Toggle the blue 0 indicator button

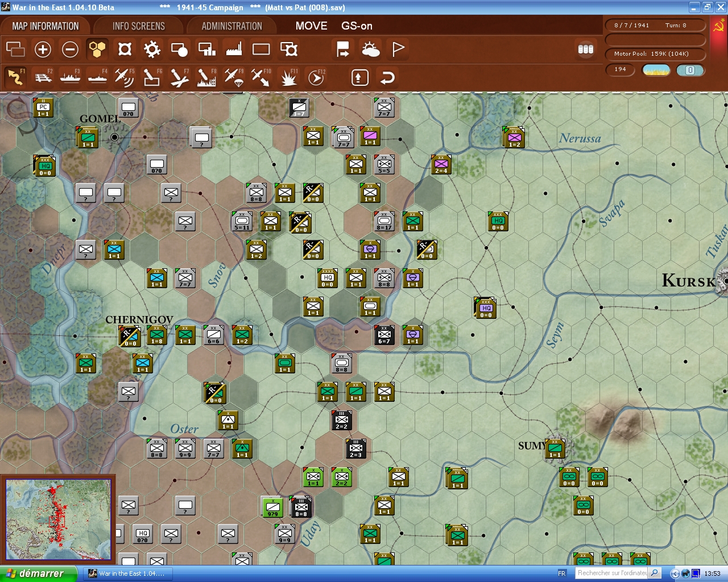click(x=690, y=70)
